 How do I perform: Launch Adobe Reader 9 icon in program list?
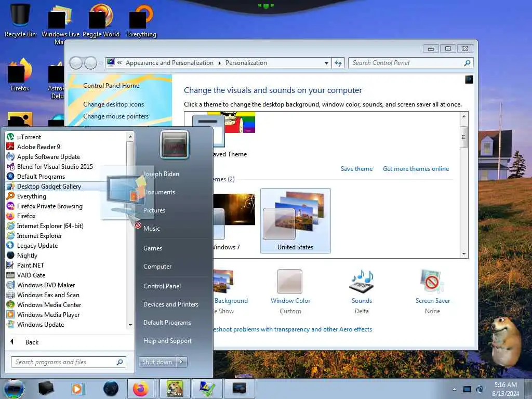pos(10,147)
